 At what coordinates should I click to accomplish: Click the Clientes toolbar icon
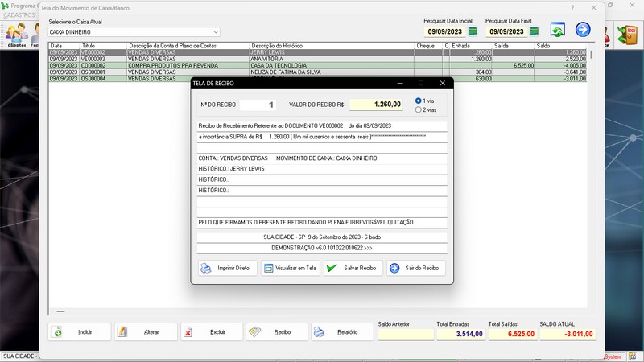(16, 35)
